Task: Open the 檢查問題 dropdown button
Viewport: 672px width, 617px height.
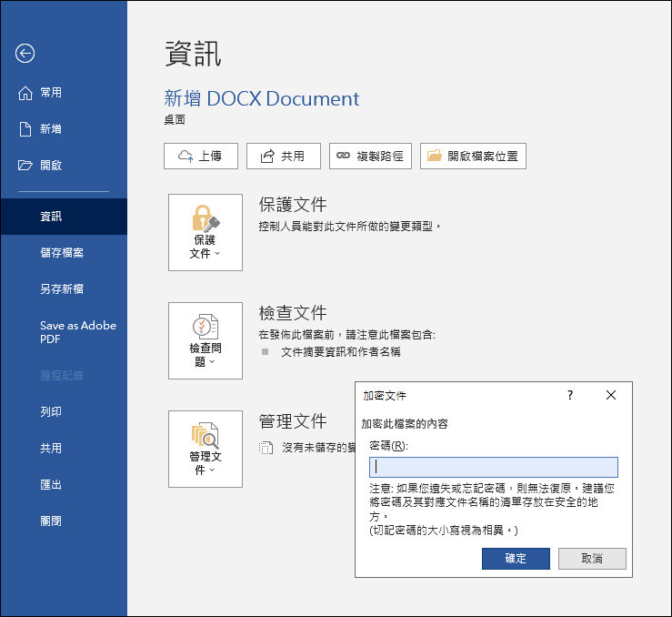Action: [x=206, y=341]
